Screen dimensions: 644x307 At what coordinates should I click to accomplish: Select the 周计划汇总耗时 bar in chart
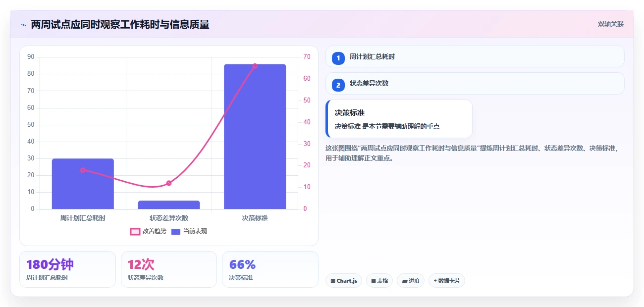click(83, 184)
